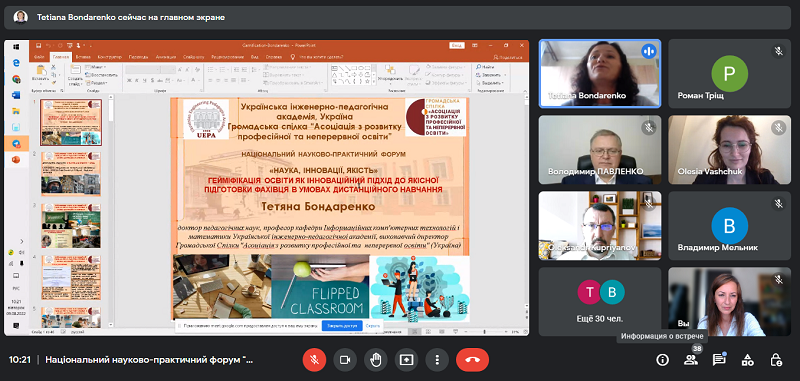800x381 pixels.
Task: Open Упорядочить arrange dropdown
Action: [x=390, y=75]
